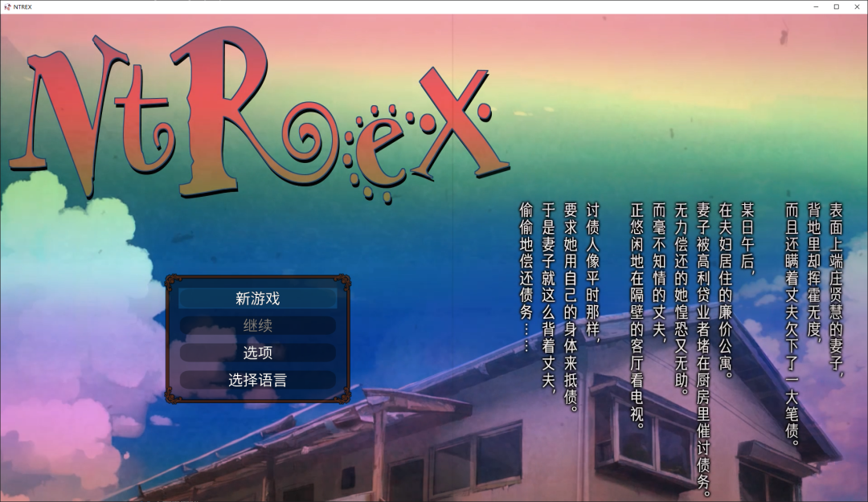The image size is (868, 502).
Task: Open the 选项 options menu
Action: point(257,353)
